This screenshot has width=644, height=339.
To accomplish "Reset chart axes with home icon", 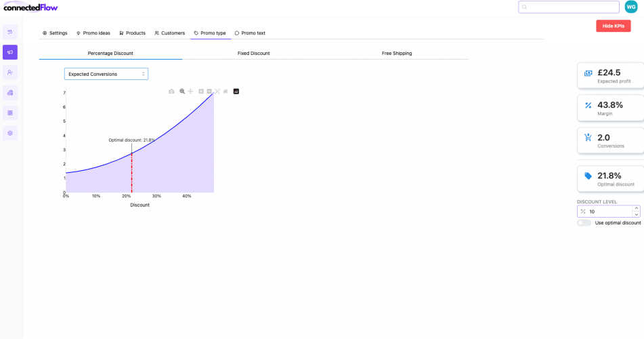I will (x=226, y=92).
